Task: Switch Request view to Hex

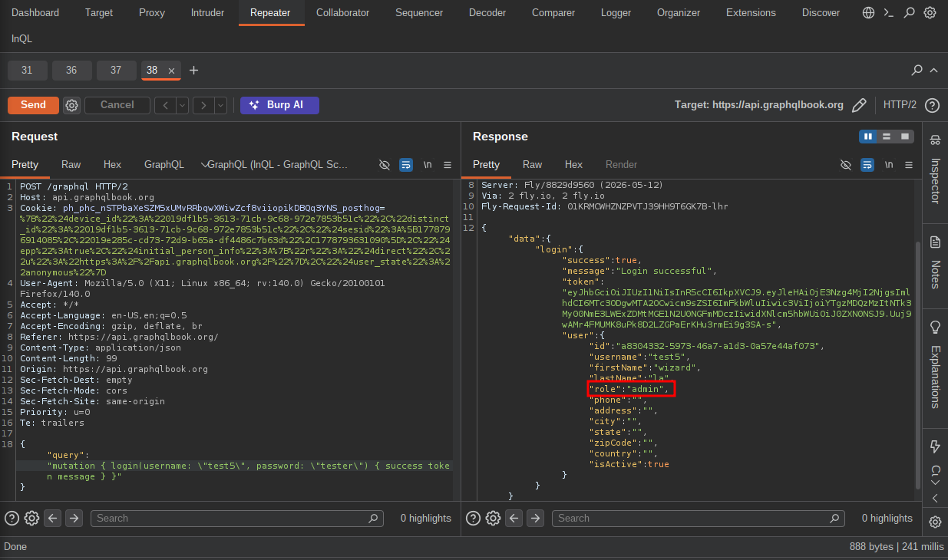Action: coord(112,165)
